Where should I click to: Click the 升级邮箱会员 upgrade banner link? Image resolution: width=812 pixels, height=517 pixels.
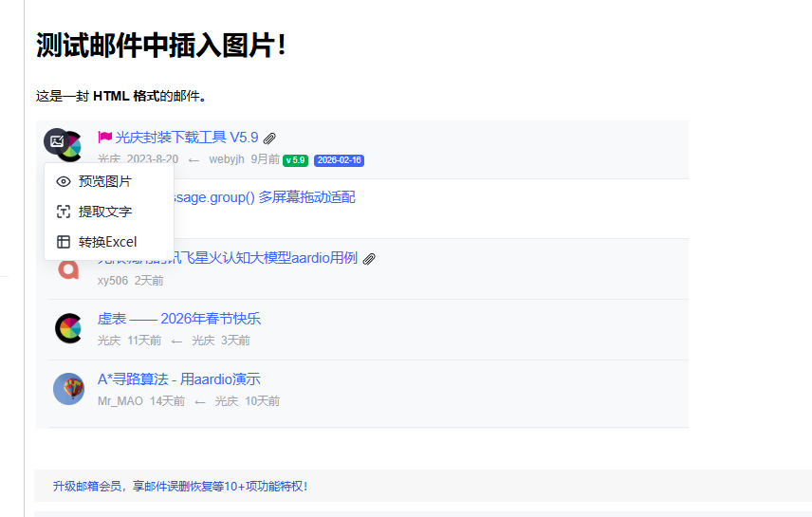(x=180, y=486)
